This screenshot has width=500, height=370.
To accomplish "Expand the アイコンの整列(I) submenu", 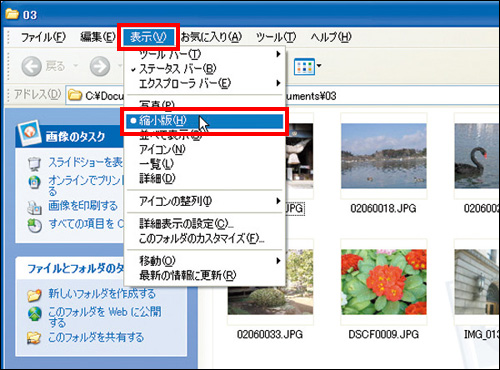I will 205,201.
